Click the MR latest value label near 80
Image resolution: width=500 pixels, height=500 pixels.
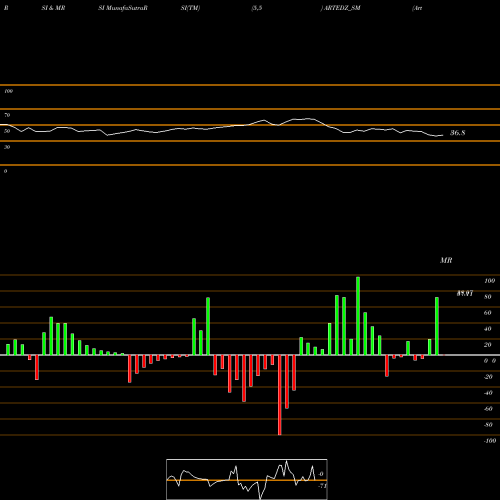tap(465, 293)
